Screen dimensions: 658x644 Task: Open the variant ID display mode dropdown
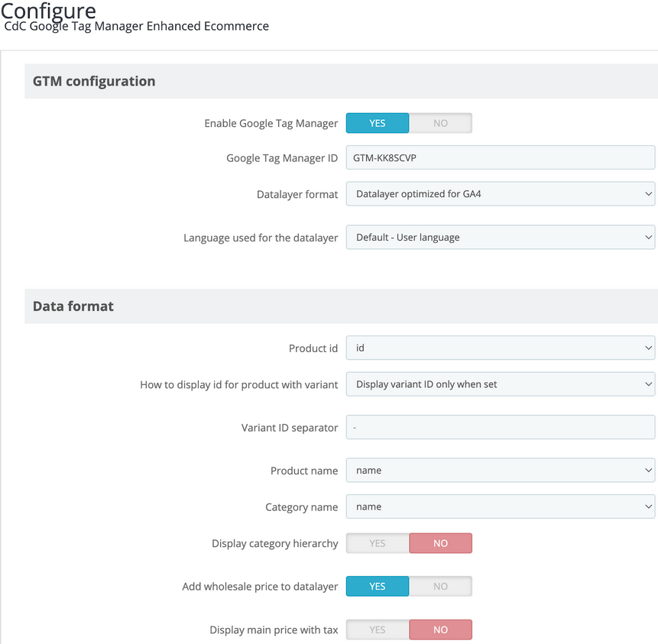tap(500, 384)
